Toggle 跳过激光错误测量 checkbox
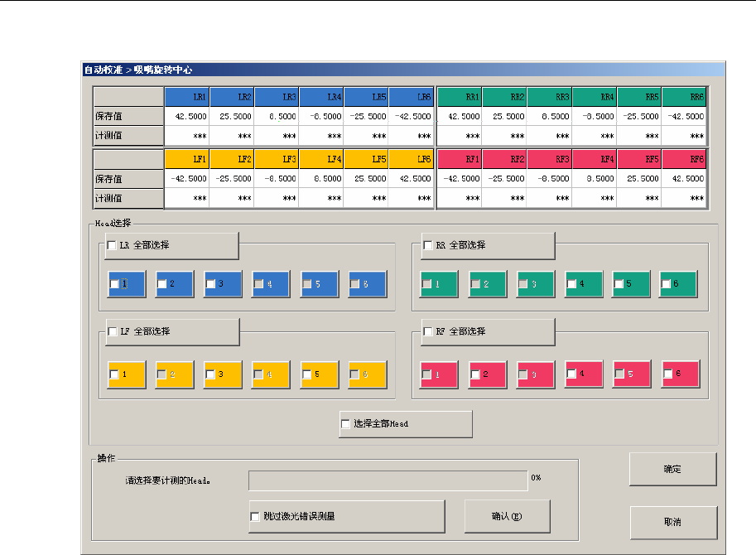 coord(255,516)
